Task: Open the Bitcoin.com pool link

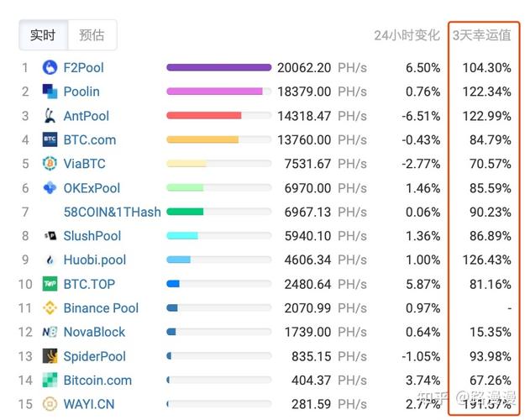Action: 97,381
